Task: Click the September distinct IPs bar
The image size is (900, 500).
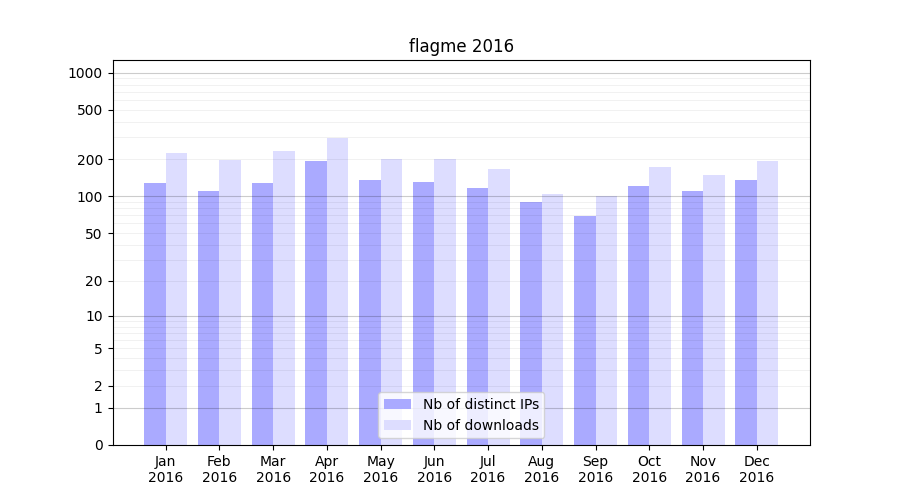Action: pos(585,330)
